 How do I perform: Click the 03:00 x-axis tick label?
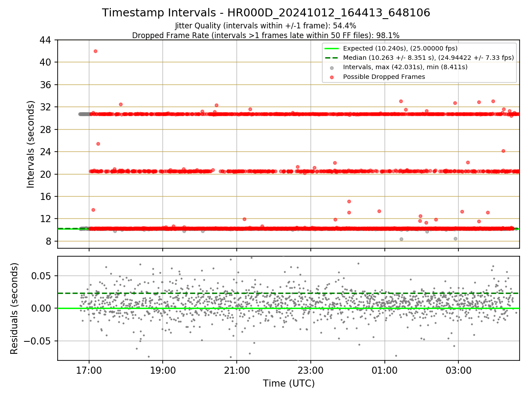(458, 370)
